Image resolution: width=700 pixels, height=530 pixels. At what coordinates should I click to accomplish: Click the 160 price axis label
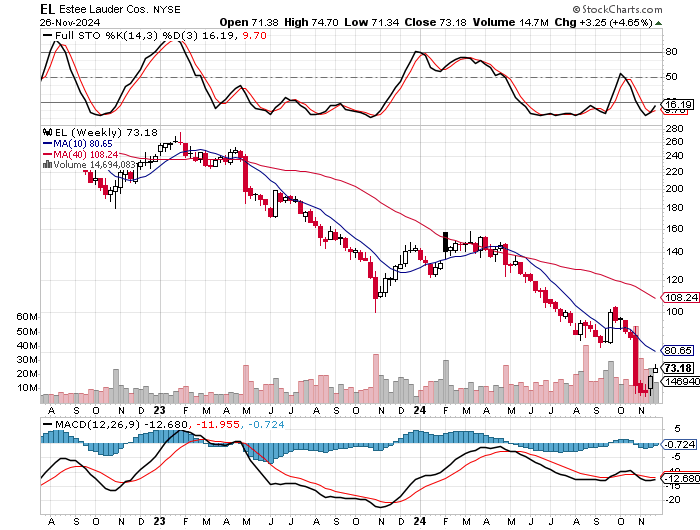tap(674, 229)
